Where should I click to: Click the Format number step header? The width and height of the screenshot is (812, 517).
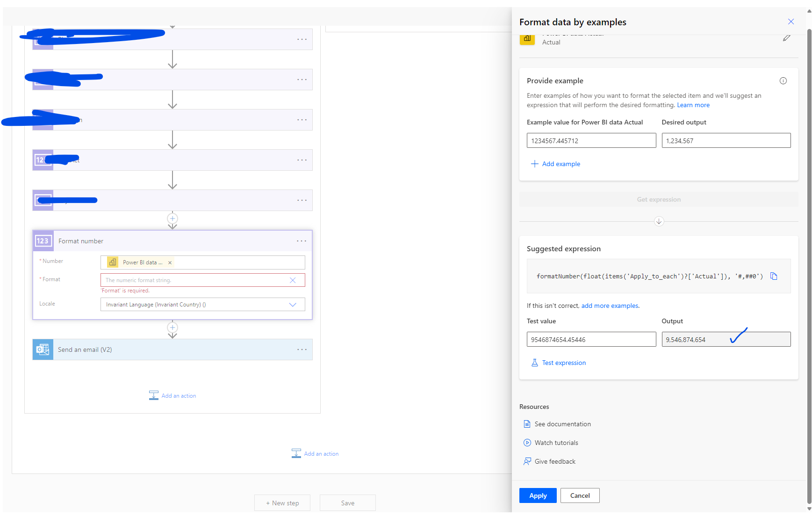172,241
